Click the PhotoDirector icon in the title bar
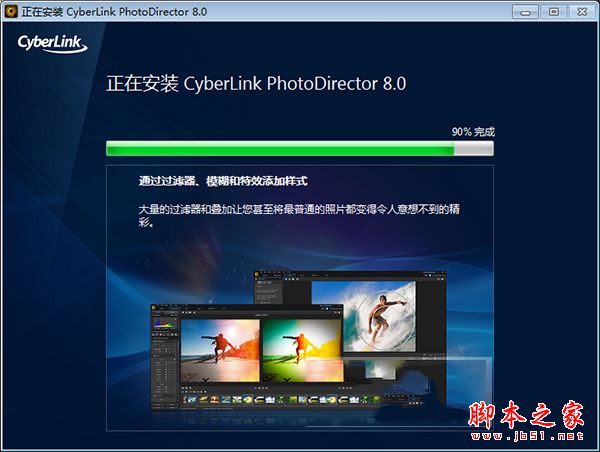Image resolution: width=600 pixels, height=452 pixels. coord(11,11)
